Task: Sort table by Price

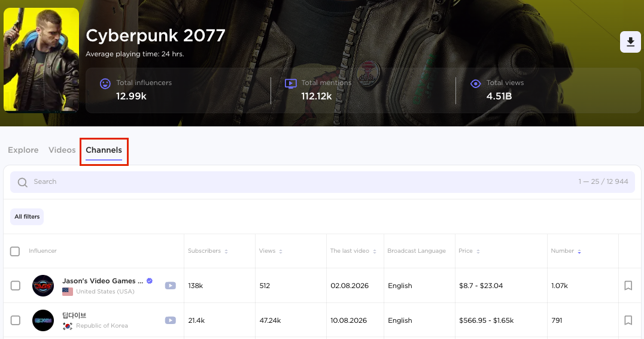Action: pyautogui.click(x=478, y=251)
